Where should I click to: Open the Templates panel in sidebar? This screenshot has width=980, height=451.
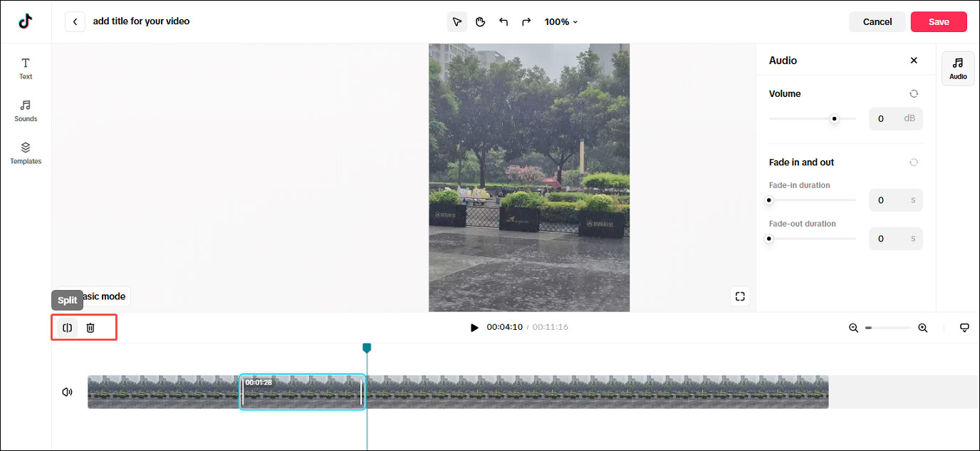(x=26, y=153)
